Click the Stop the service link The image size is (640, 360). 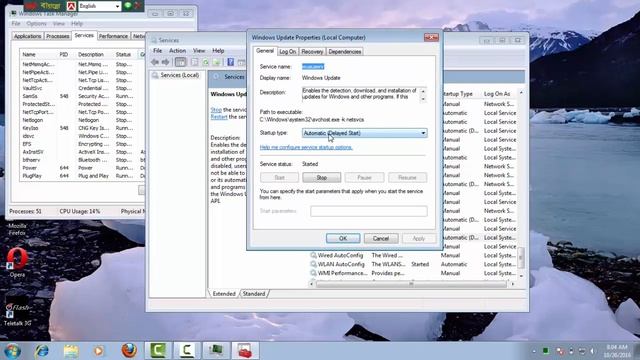coord(216,110)
